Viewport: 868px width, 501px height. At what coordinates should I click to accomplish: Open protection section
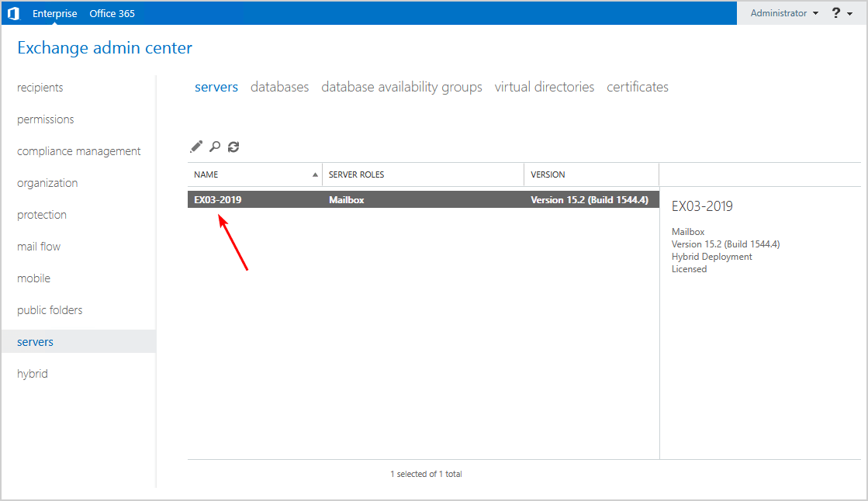(42, 215)
